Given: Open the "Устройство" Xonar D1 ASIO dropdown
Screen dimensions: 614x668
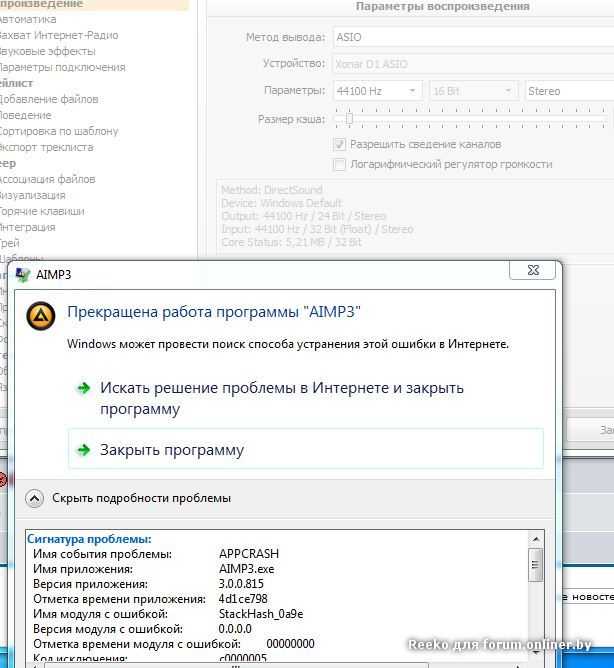Looking at the screenshot, I should 473,64.
